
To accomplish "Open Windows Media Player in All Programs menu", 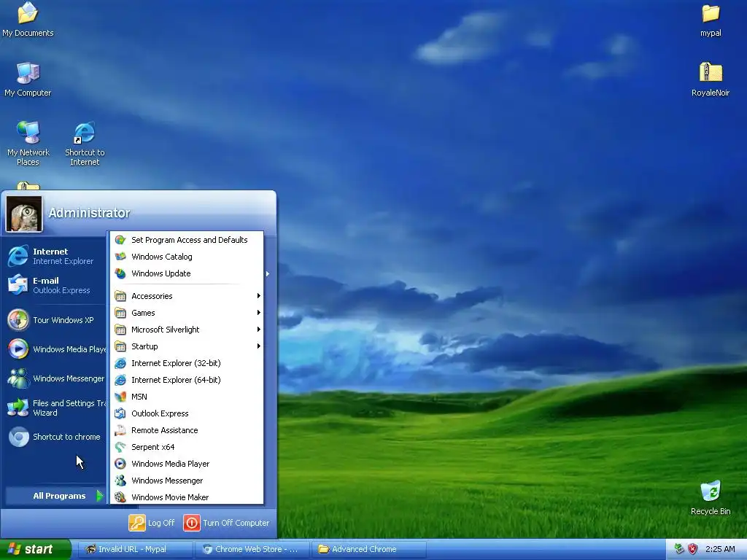I will tap(187, 464).
